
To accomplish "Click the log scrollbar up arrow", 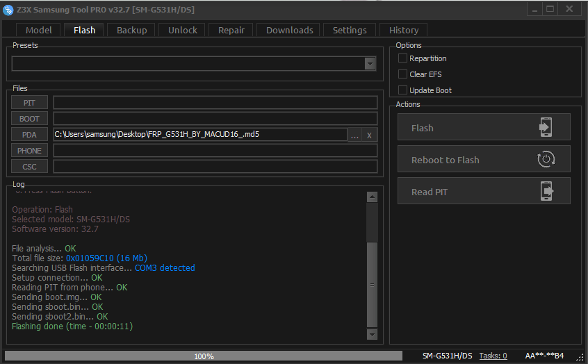I will [372, 197].
